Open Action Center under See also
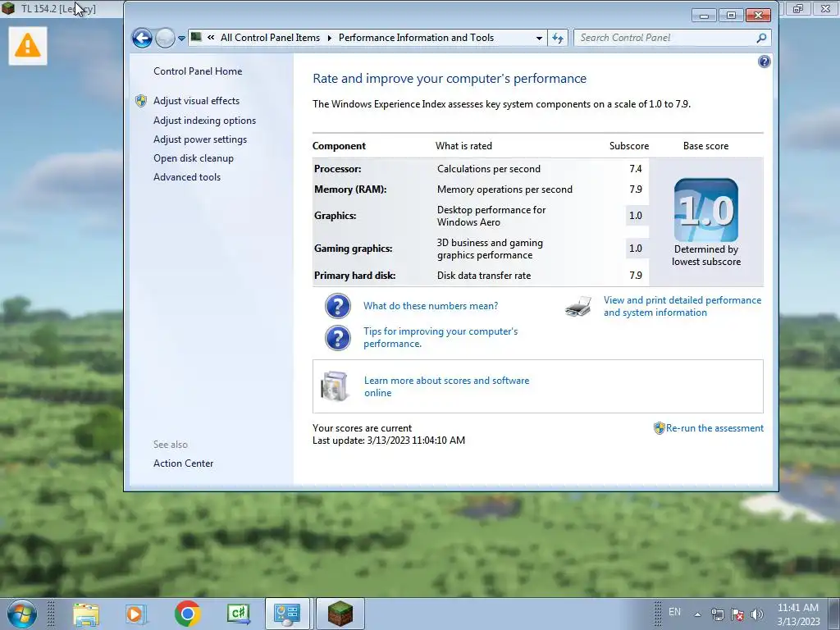840x630 pixels. click(x=183, y=463)
